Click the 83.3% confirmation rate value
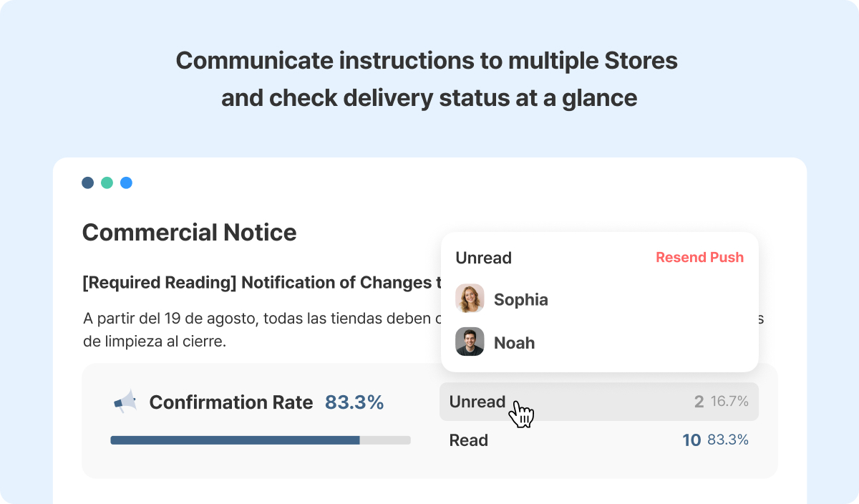 tap(354, 402)
